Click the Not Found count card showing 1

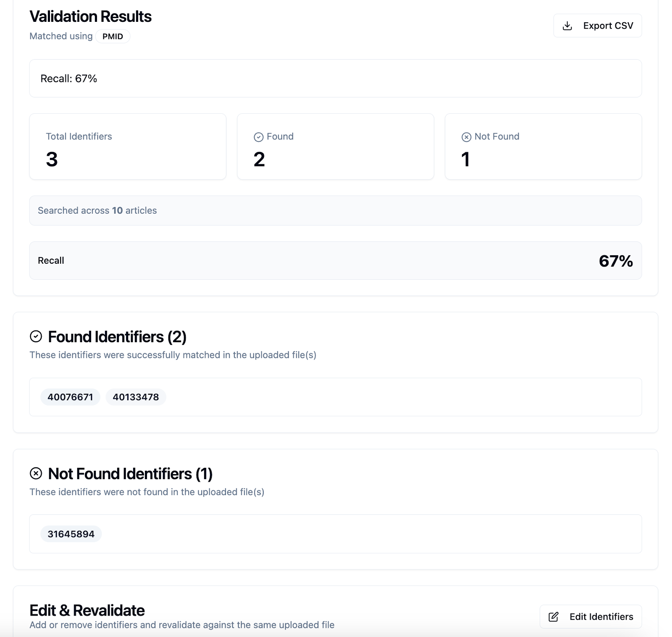point(543,147)
